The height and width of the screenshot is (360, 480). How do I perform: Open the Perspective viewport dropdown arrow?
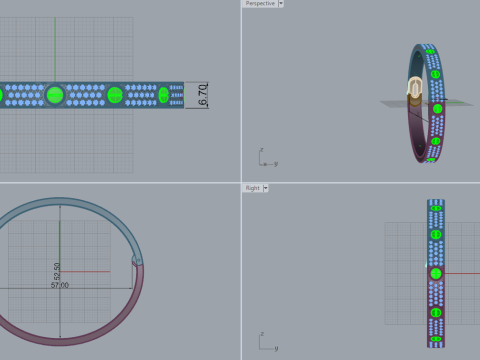[281, 4]
